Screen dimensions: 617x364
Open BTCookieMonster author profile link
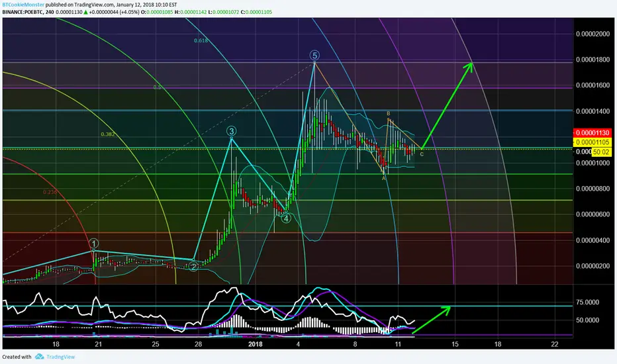click(23, 5)
